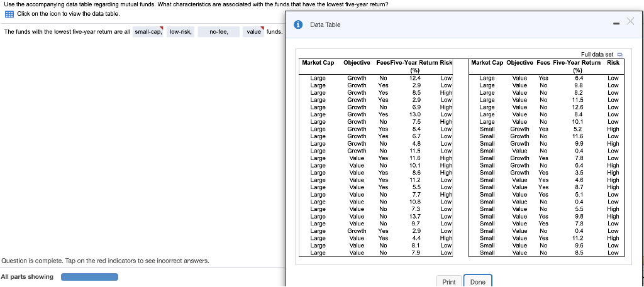Screen dimensions: 644x287
Task: Click the Print button
Action: (x=449, y=282)
